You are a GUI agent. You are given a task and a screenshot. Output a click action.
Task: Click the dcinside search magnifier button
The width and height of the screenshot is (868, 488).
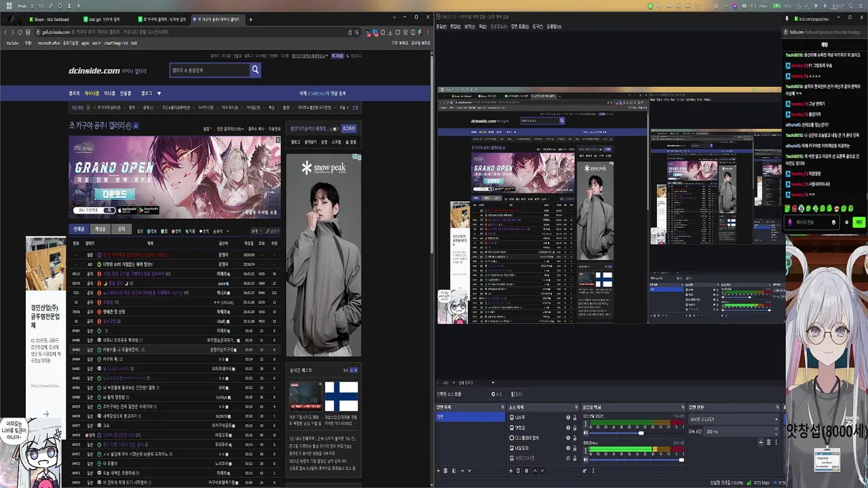click(255, 70)
